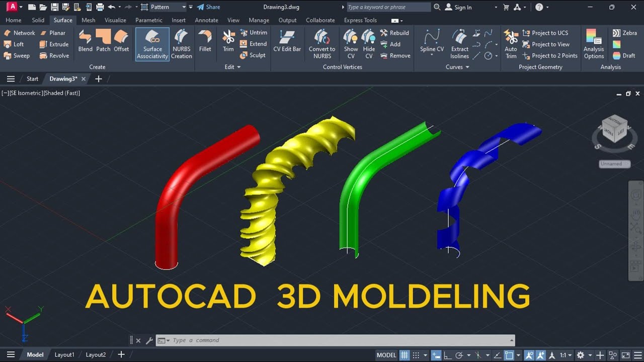Image resolution: width=644 pixels, height=362 pixels.
Task: Select the Extract Isolines tool
Action: coord(459,44)
